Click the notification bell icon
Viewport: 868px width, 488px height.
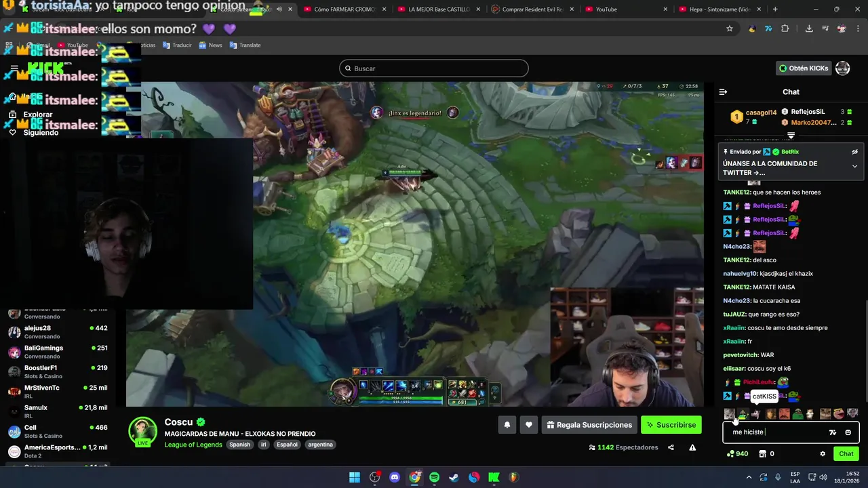pyautogui.click(x=507, y=425)
